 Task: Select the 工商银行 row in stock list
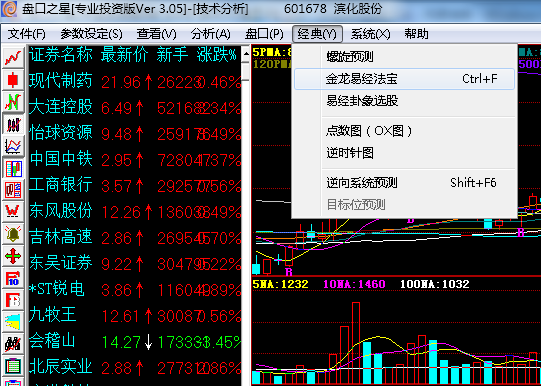coord(135,186)
